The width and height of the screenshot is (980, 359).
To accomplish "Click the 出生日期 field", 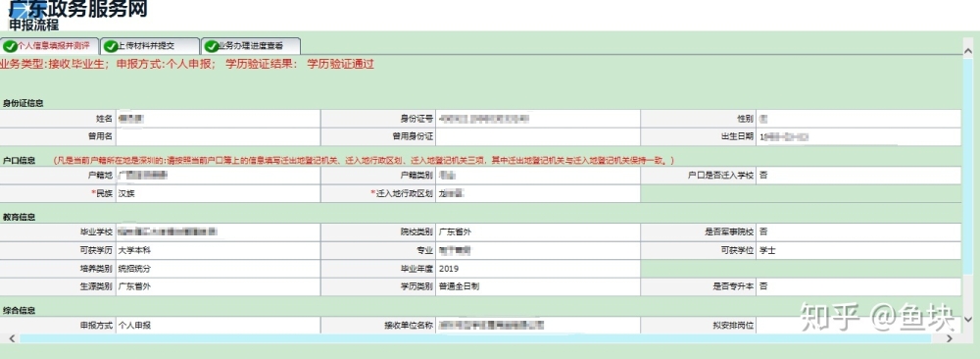I will pyautogui.click(x=858, y=136).
